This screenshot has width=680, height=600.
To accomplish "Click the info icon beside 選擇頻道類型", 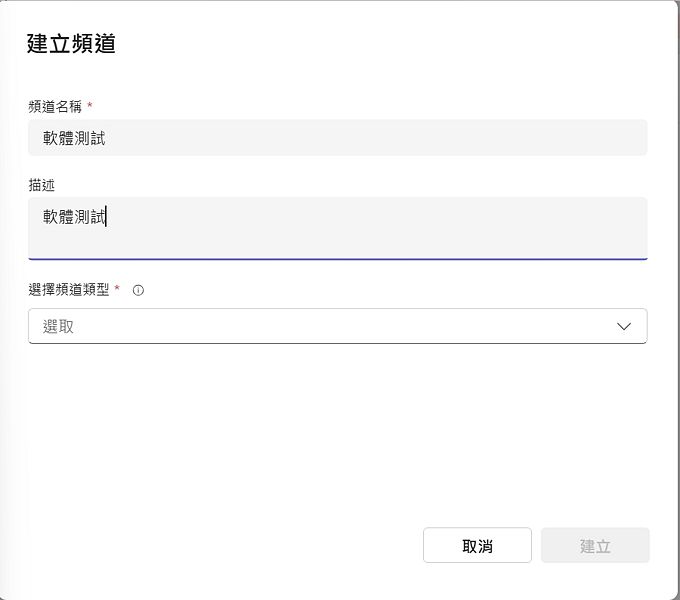I will [x=138, y=290].
